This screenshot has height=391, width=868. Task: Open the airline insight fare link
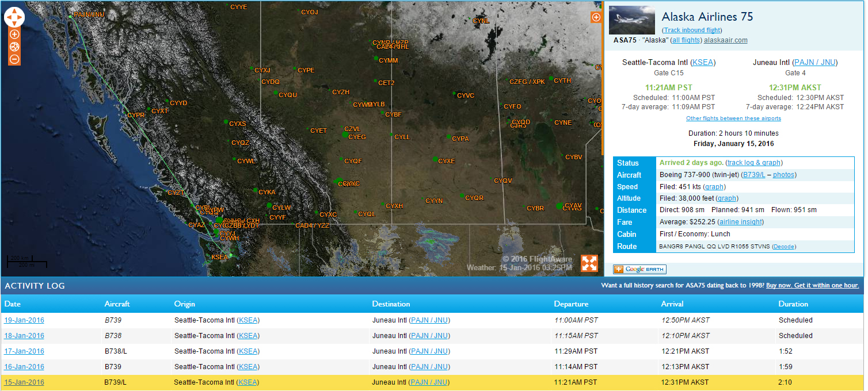pos(740,222)
